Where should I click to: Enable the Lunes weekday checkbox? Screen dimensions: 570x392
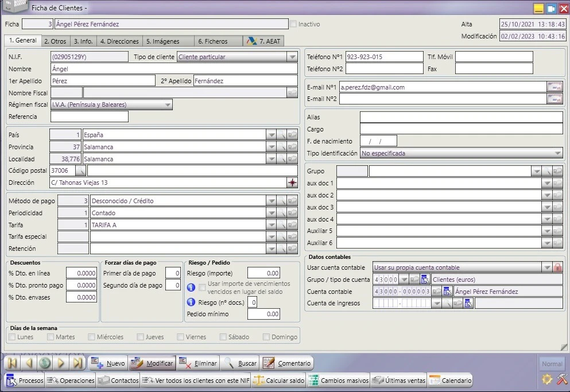[x=12, y=337]
